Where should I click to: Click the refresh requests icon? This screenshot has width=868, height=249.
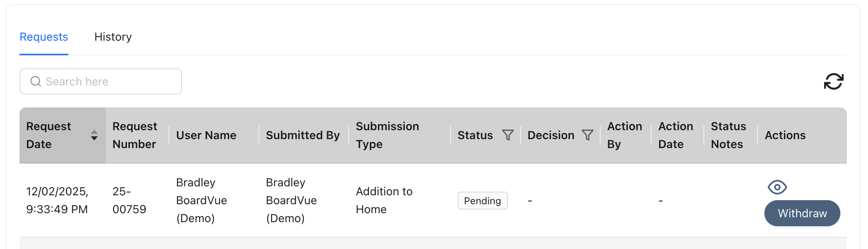833,81
